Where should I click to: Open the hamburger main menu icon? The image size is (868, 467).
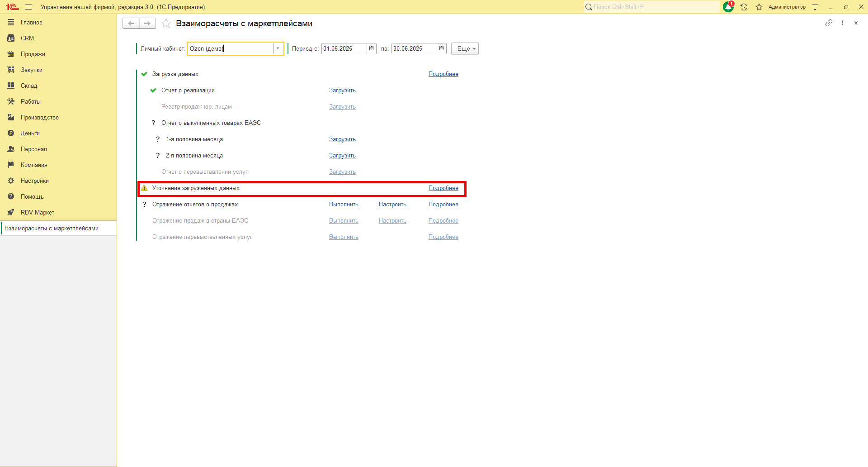(x=28, y=7)
